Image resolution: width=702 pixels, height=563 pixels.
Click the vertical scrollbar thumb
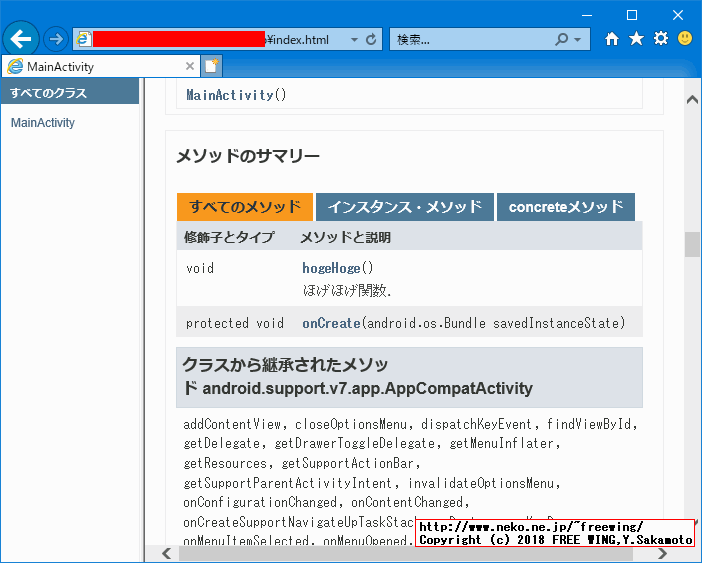tap(692, 244)
